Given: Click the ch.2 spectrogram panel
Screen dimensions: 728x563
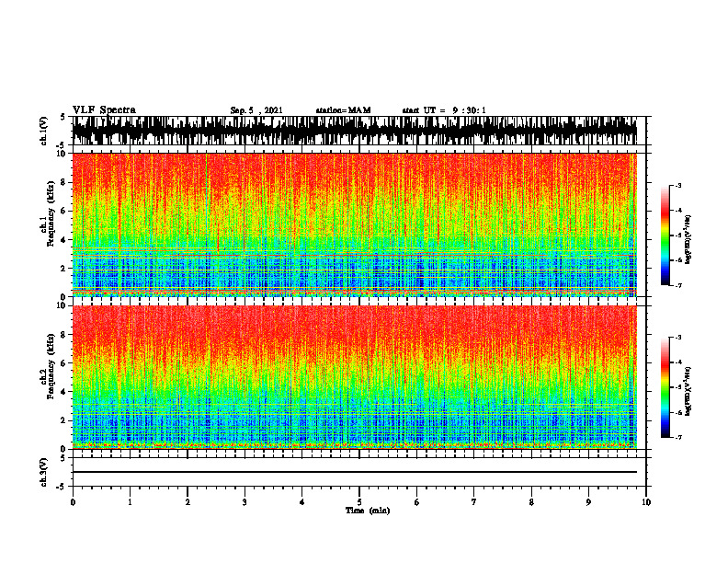Looking at the screenshot, I should click(355, 377).
